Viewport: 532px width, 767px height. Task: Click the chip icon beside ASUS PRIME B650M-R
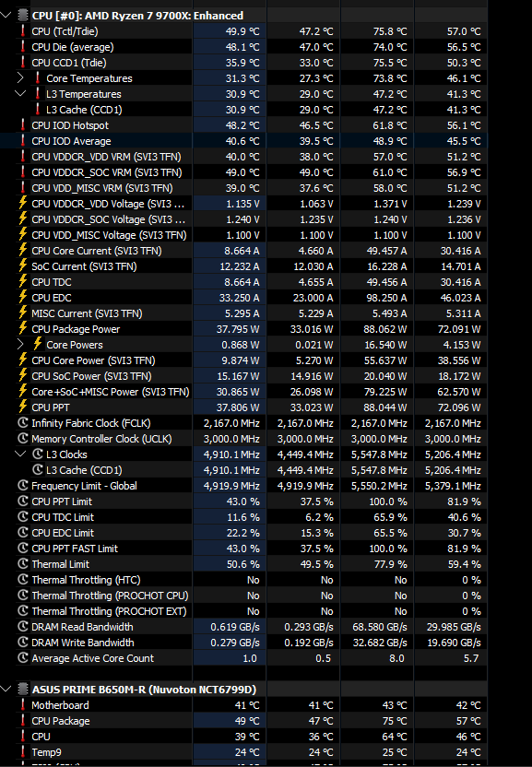(22, 690)
